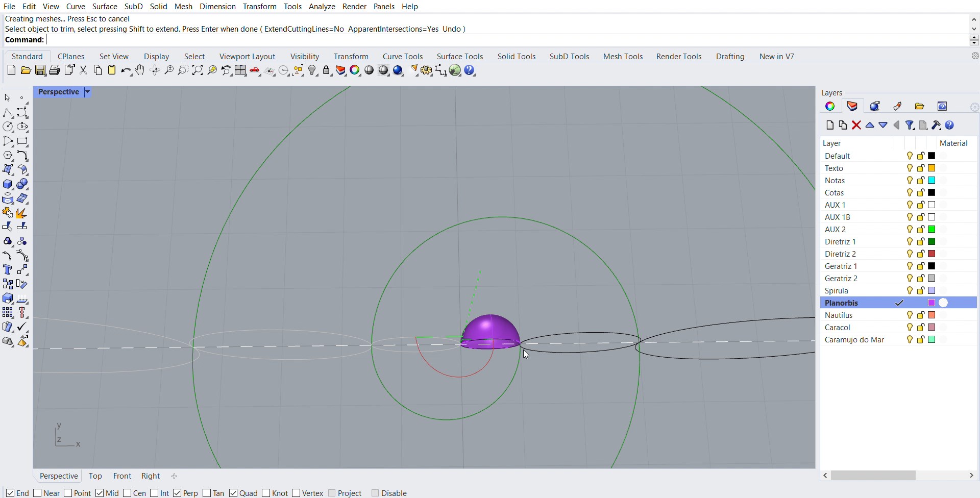Click the red car Named Views icon
980x498 pixels.
[x=255, y=71]
